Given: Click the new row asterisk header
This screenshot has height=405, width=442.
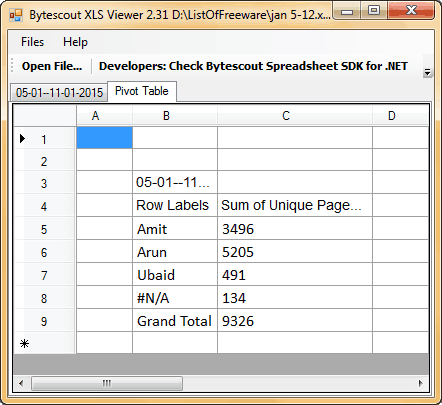Looking at the screenshot, I should pos(24,343).
